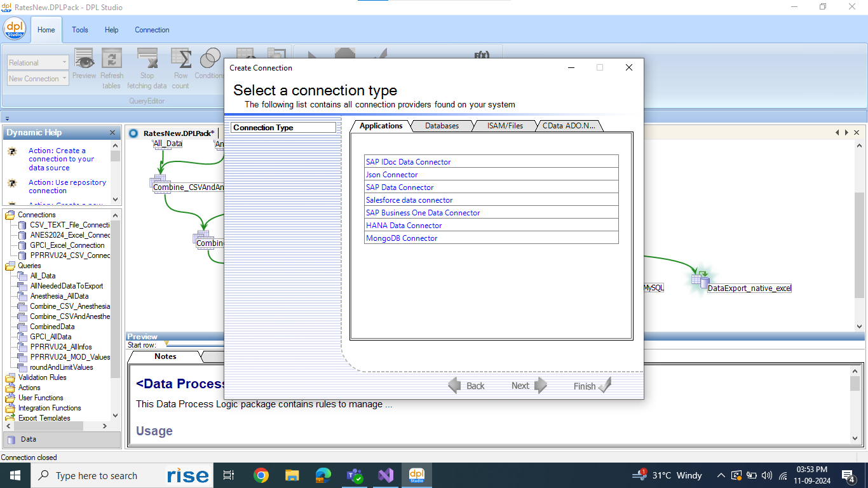
Task: Choose MongoDB Connector
Action: 491,238
